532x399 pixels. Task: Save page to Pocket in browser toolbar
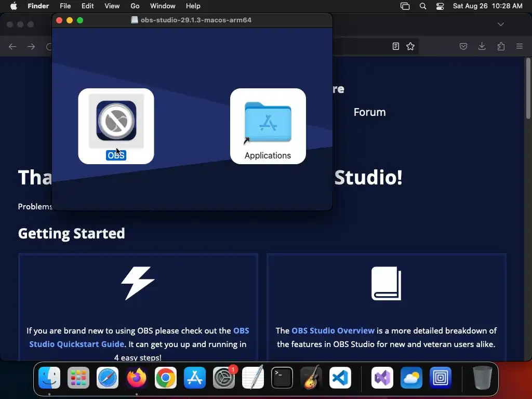463,46
